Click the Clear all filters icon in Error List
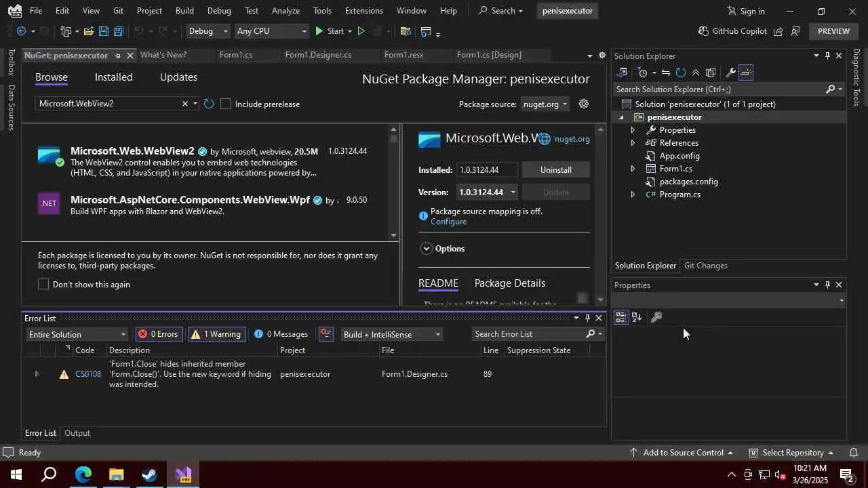The image size is (868, 488). (325, 334)
